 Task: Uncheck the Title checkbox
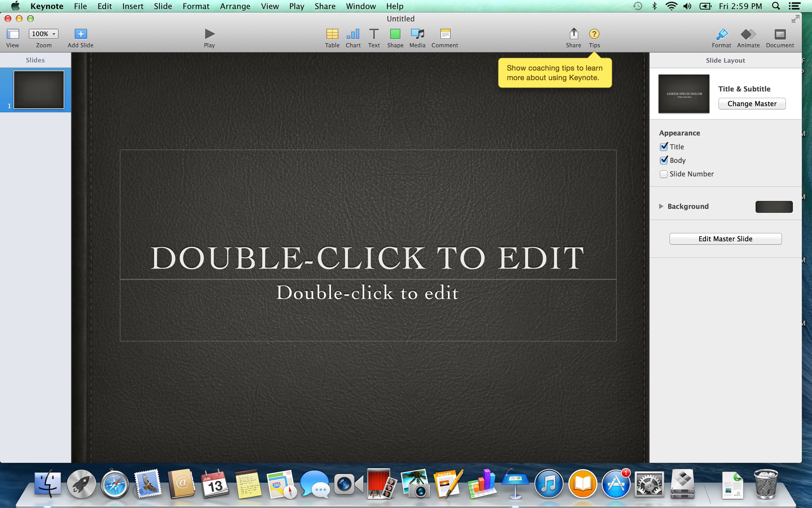click(663, 146)
